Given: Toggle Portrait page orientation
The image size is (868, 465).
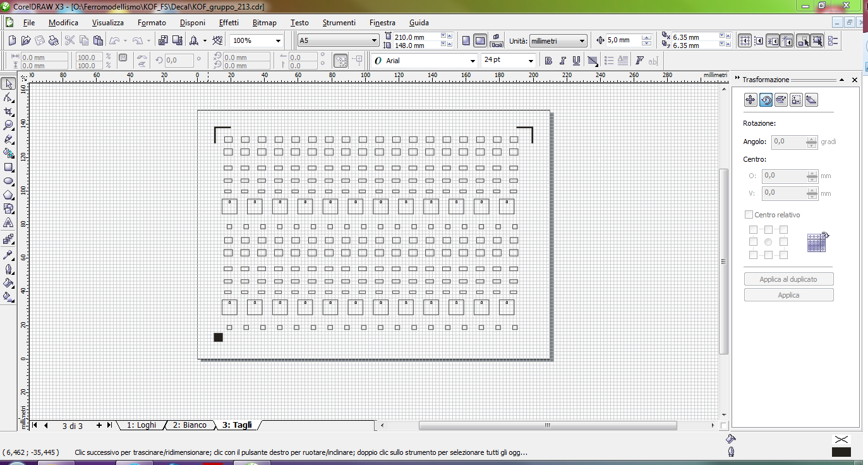Looking at the screenshot, I should point(466,40).
